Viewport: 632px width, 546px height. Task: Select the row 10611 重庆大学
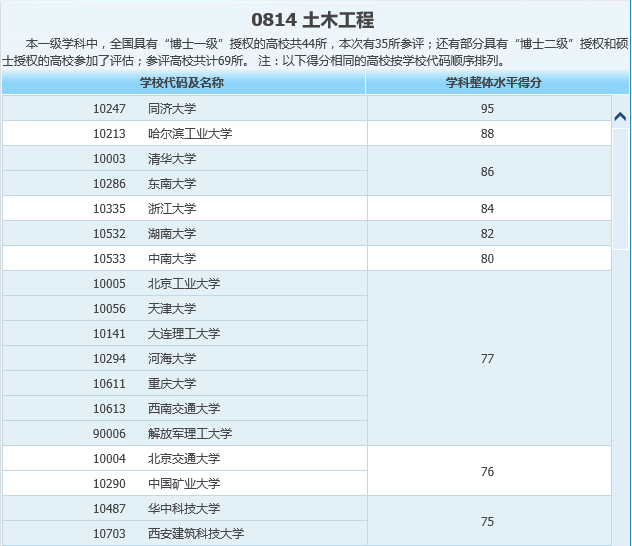point(185,383)
